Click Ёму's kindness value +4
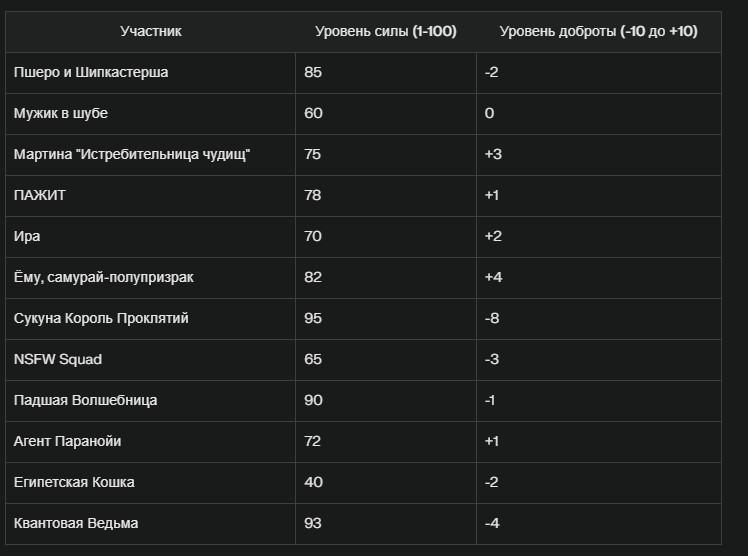Viewport: 748px width, 556px height. (493, 278)
